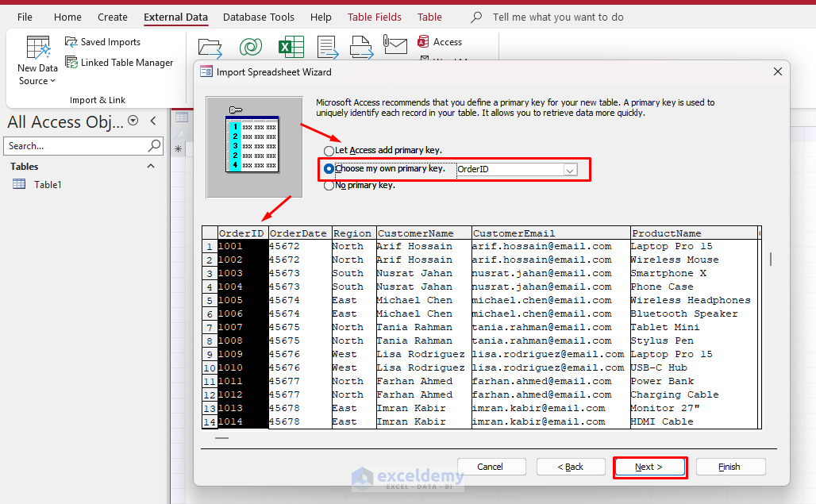This screenshot has width=816, height=504.
Task: Click the Saved Imports icon
Action: pyautogui.click(x=71, y=41)
